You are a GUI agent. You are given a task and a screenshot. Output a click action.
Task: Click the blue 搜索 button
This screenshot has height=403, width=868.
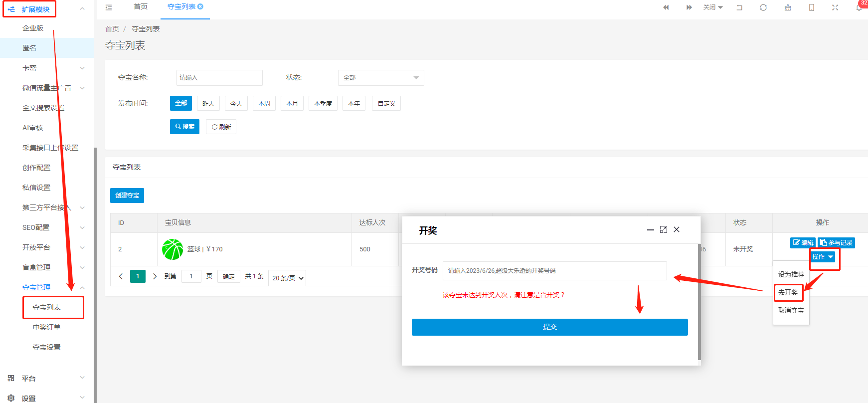tap(184, 127)
